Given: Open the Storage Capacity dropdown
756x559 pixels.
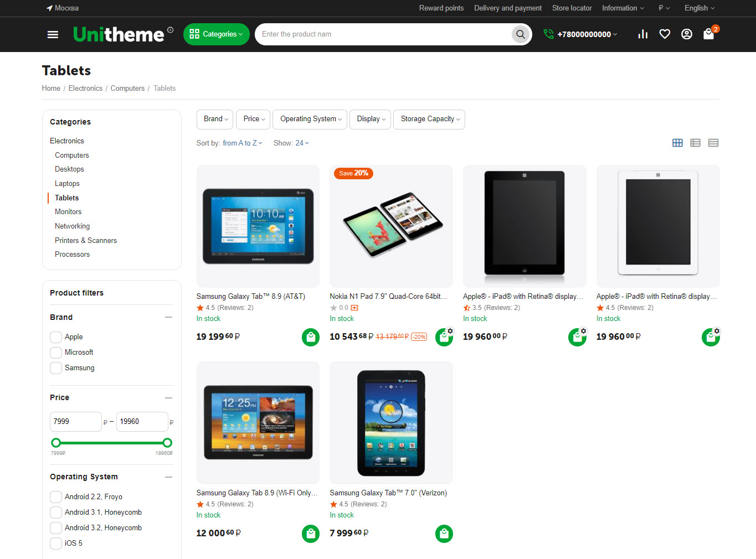Looking at the screenshot, I should (x=429, y=120).
